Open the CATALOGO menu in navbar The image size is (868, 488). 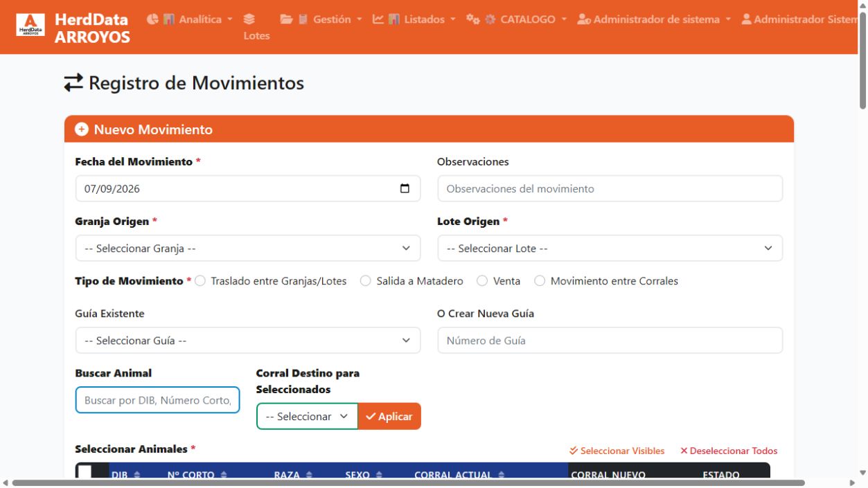click(517, 19)
